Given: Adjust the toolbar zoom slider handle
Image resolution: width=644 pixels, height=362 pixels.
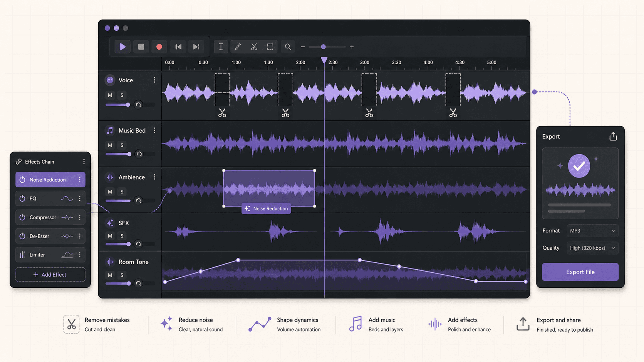Looking at the screenshot, I should (324, 47).
